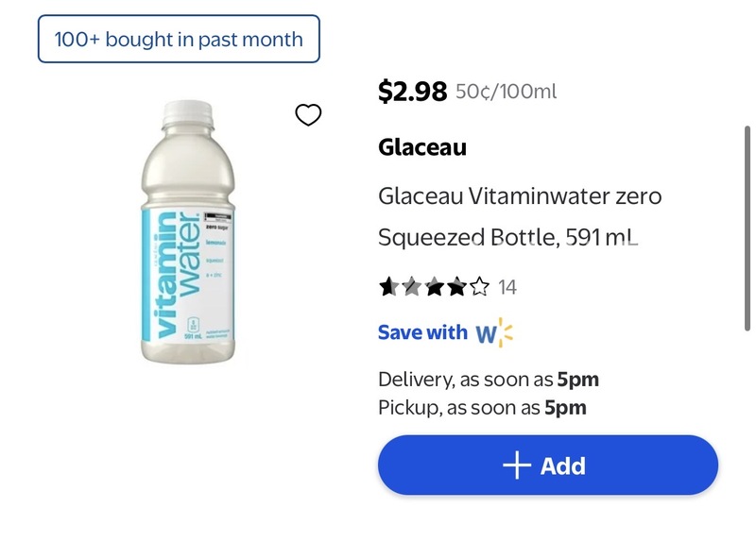This screenshot has width=756, height=542.
Task: Click the $2.98 price
Action: point(412,92)
